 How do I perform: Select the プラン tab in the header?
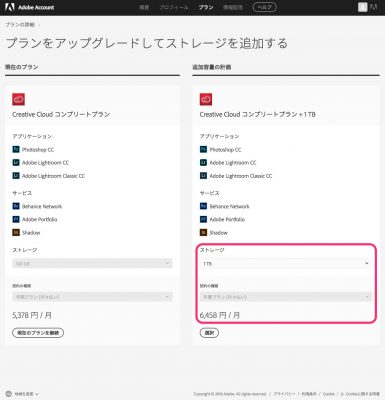click(206, 7)
